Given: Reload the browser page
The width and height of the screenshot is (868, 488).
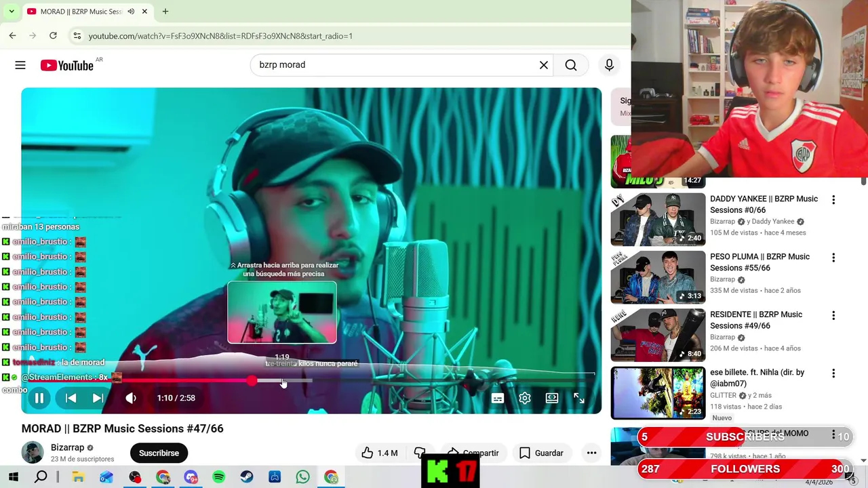Looking at the screenshot, I should click(53, 35).
